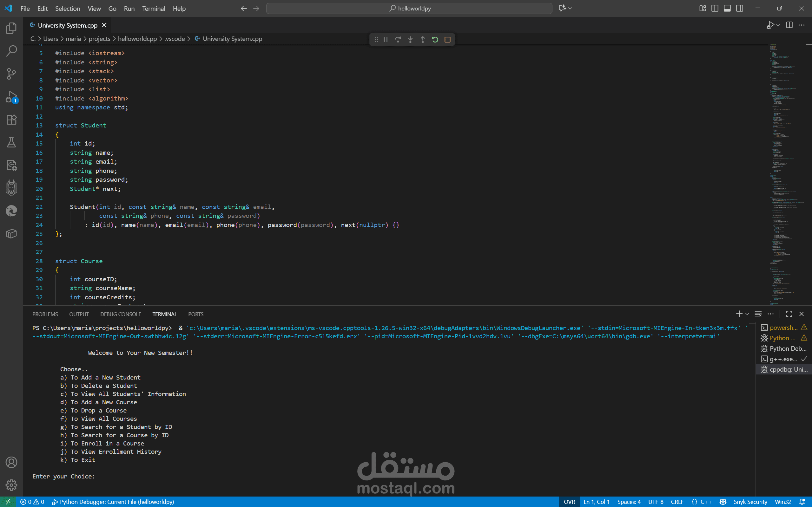Viewport: 812px width, 507px height.
Task: Open the Microsoft Edge tools icon
Action: click(11, 211)
